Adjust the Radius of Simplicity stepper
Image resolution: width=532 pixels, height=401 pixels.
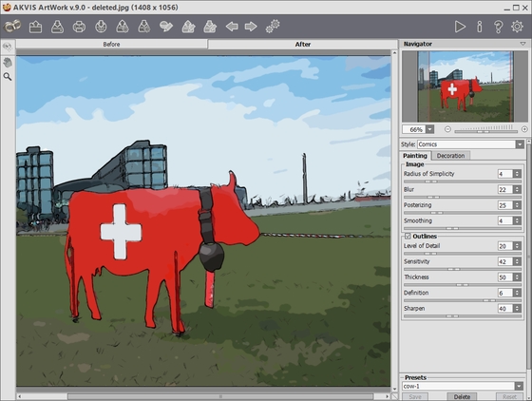[x=517, y=174]
